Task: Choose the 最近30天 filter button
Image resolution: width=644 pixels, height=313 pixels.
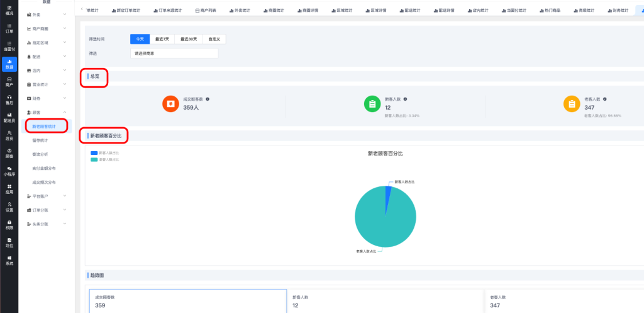Action: point(189,39)
